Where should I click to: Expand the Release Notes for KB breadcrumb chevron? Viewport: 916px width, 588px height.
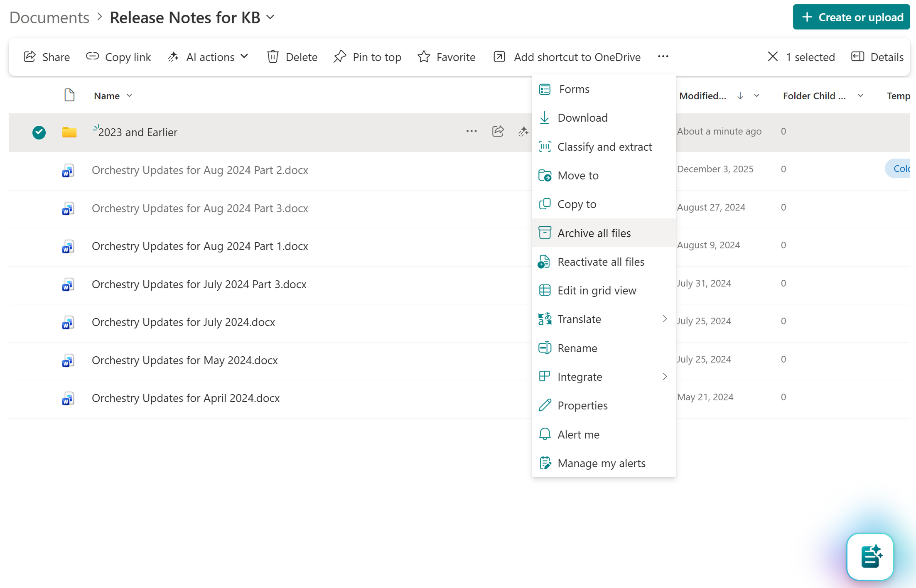point(270,17)
